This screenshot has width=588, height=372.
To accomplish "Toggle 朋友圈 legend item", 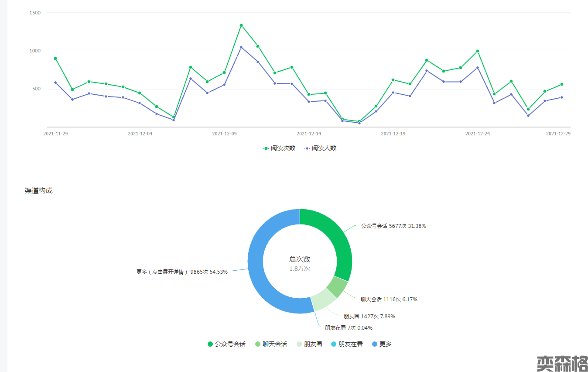I will tap(309, 344).
